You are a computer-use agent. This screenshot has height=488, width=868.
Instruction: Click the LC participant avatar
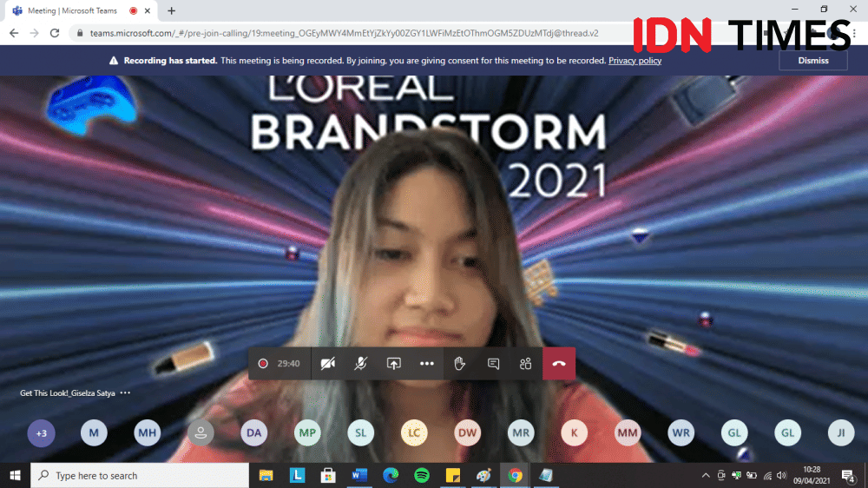[x=414, y=432]
